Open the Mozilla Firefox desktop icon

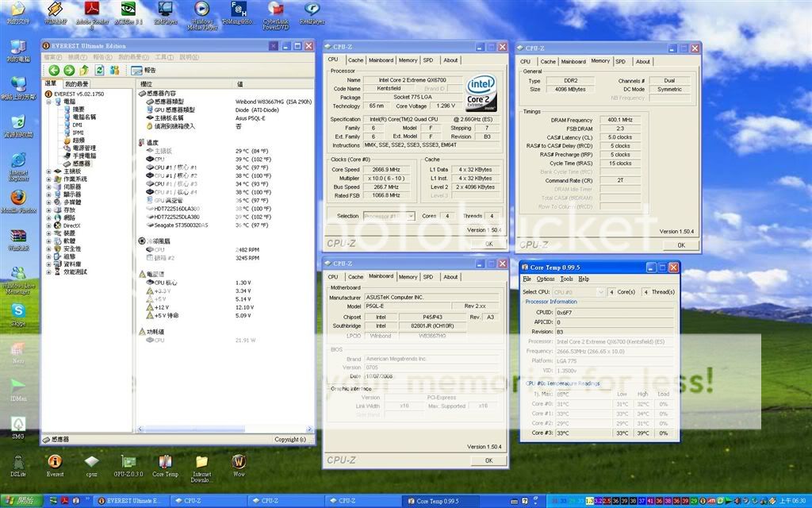tap(17, 198)
